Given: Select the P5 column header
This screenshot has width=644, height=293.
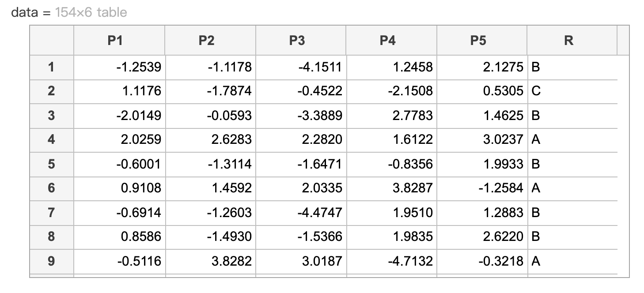Looking at the screenshot, I should pos(482,40).
